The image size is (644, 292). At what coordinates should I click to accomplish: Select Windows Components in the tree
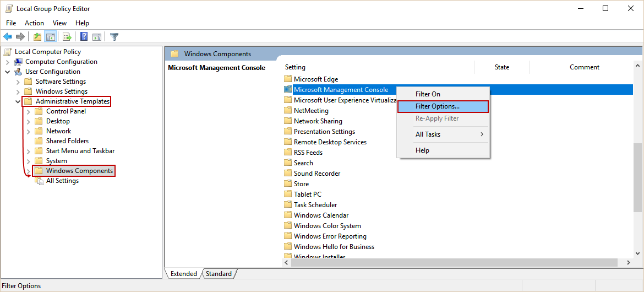(79, 171)
